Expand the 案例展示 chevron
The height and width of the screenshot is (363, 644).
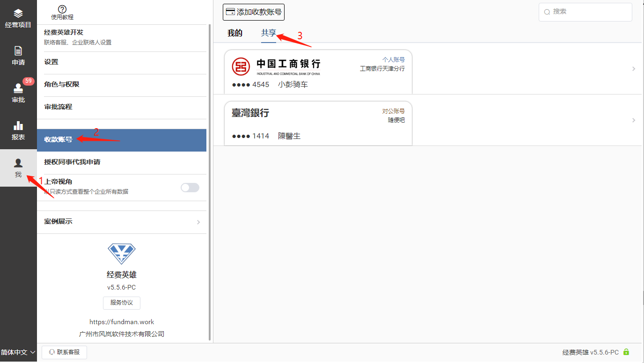coord(198,222)
